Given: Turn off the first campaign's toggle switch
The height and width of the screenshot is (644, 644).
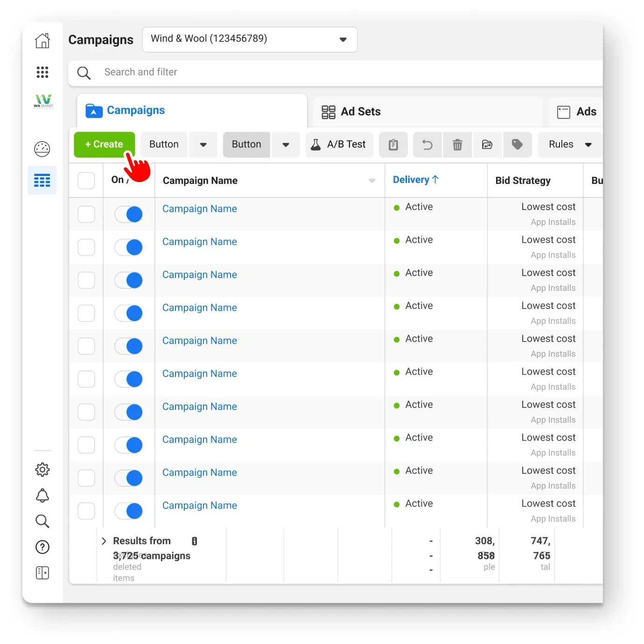Looking at the screenshot, I should pos(128,214).
